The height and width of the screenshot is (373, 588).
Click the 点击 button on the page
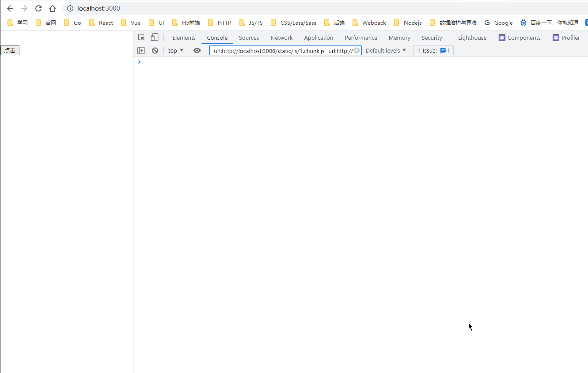pyautogui.click(x=10, y=50)
